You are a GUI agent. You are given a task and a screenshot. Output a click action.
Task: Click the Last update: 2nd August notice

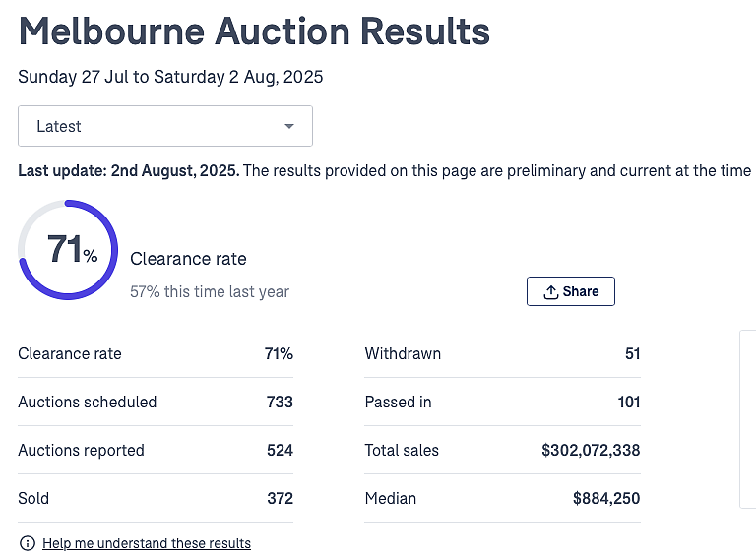click(384, 170)
